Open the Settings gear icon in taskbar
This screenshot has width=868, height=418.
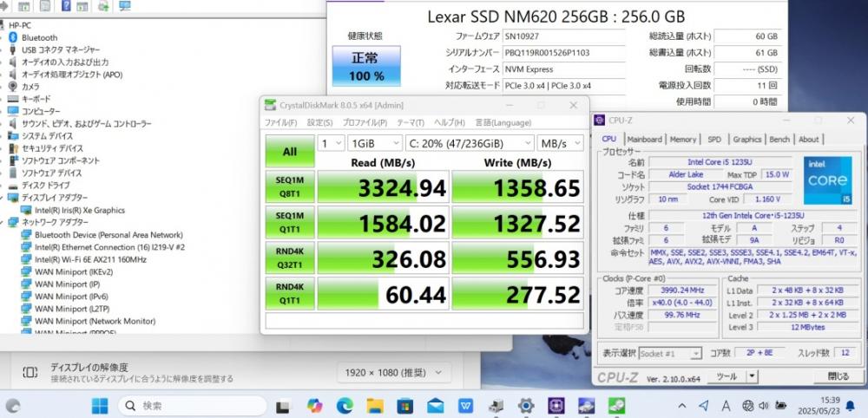tap(525, 405)
